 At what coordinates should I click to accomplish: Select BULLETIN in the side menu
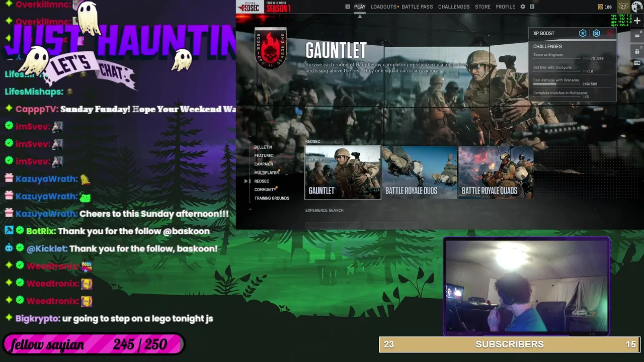[263, 147]
